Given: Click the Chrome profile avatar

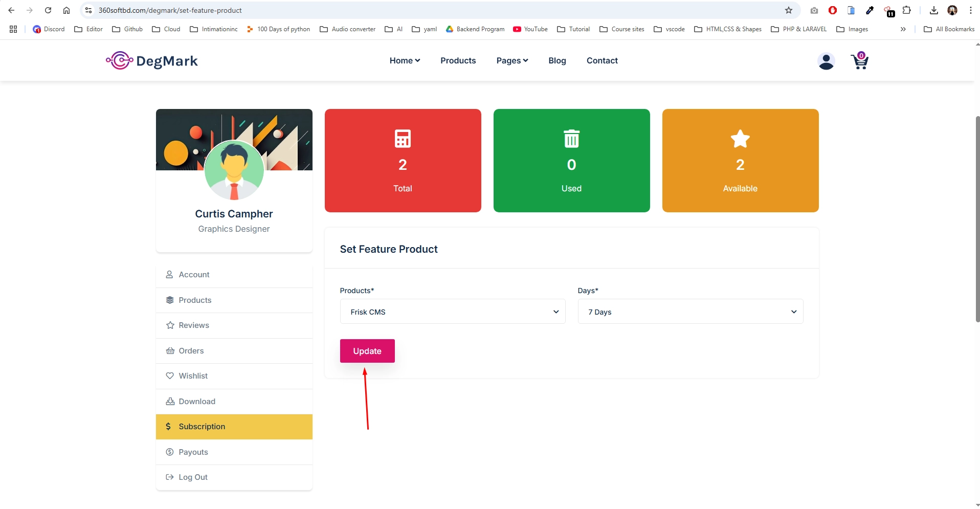Looking at the screenshot, I should [952, 10].
